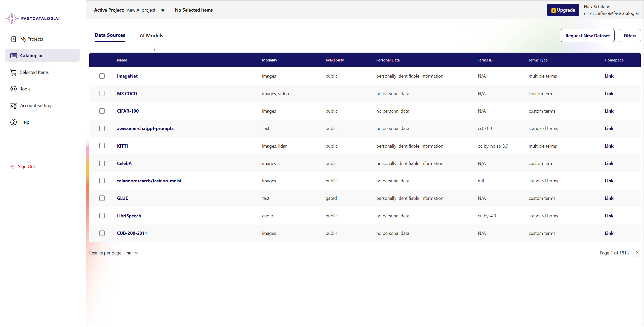Open the awesome-chatgpt-prompts dataset name

[x=145, y=128]
